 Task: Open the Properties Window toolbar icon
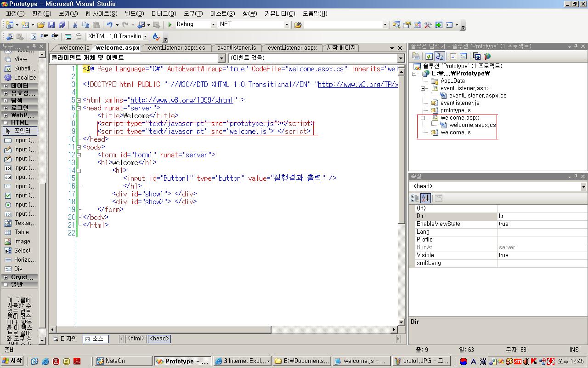[407, 25]
